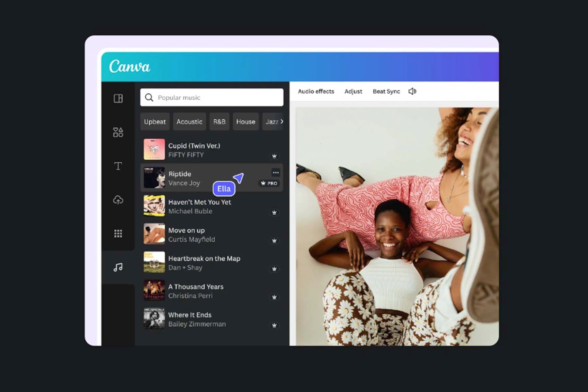Click Move on up title

click(x=187, y=230)
